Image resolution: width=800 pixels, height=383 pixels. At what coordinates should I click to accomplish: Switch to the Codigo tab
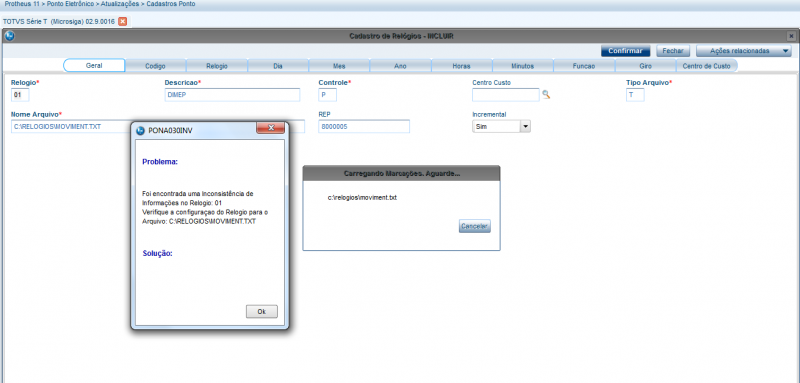coord(155,66)
